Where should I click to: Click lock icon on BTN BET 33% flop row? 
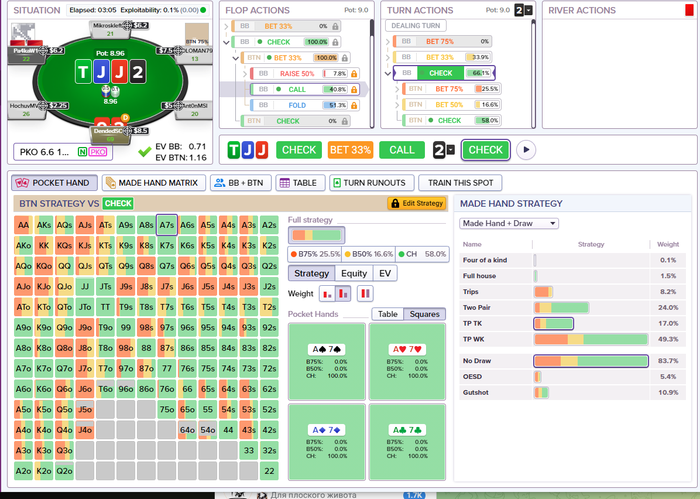point(345,58)
